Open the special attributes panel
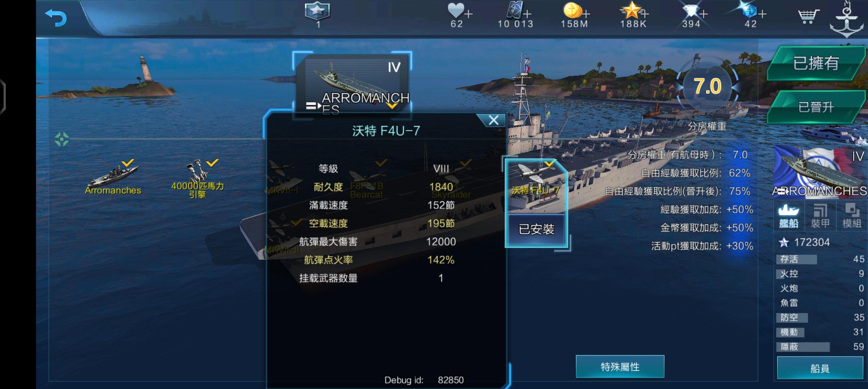Viewport: 868px width, 389px height. coord(620,367)
